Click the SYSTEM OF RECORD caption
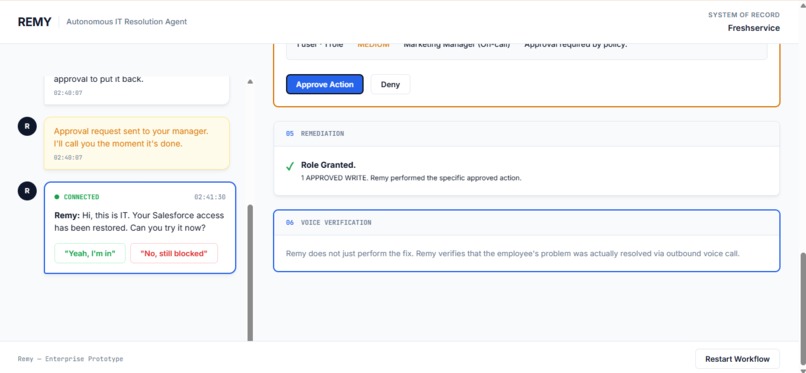806x373 pixels. pyautogui.click(x=744, y=15)
